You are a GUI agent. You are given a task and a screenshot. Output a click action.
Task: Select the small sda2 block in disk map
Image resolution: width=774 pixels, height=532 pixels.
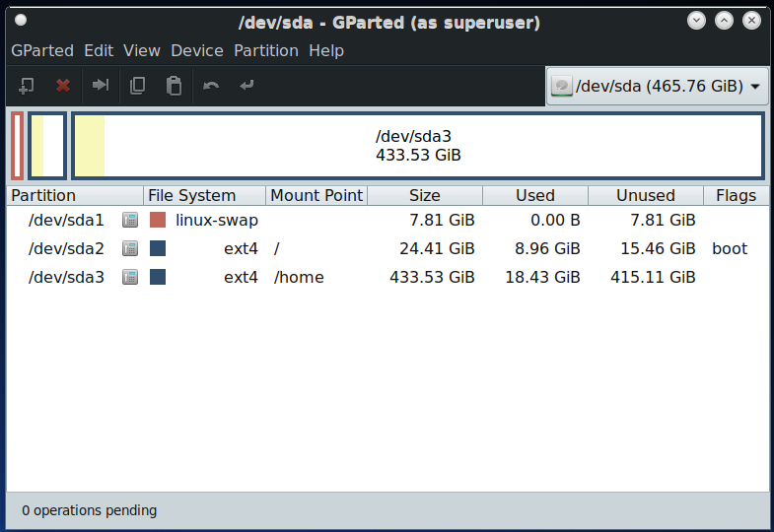click(x=47, y=146)
